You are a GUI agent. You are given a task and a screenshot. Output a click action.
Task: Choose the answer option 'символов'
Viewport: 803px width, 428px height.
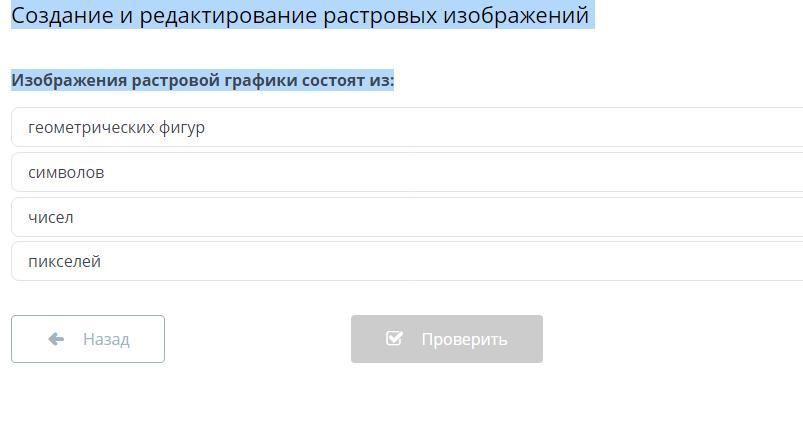click(66, 172)
